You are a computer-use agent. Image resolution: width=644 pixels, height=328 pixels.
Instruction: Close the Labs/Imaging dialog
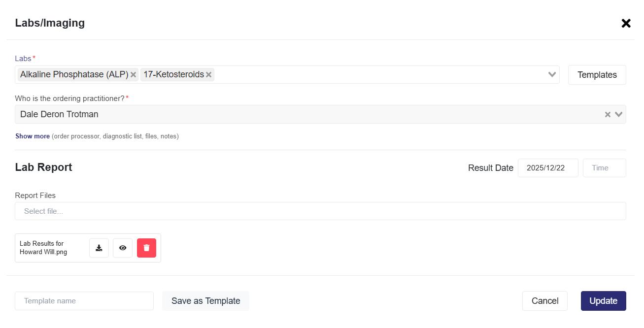point(626,23)
